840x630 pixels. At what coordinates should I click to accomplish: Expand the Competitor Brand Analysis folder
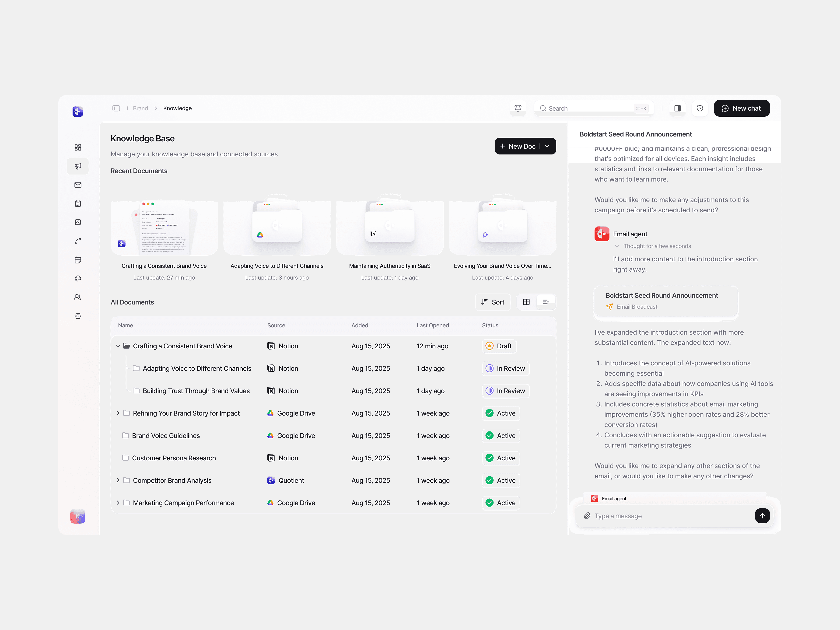tap(118, 480)
